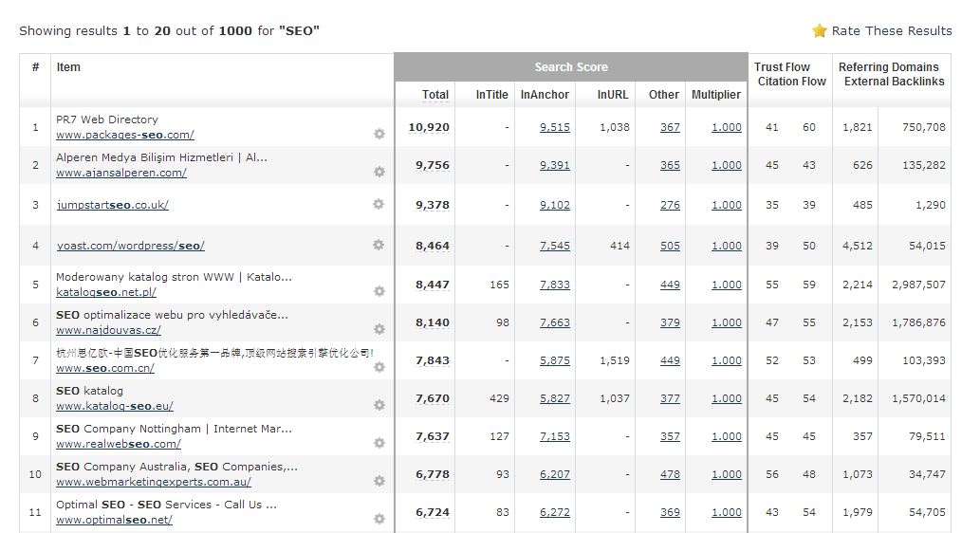980x533 pixels.
Task: Click Other value 379 in row 6
Action: [x=670, y=323]
